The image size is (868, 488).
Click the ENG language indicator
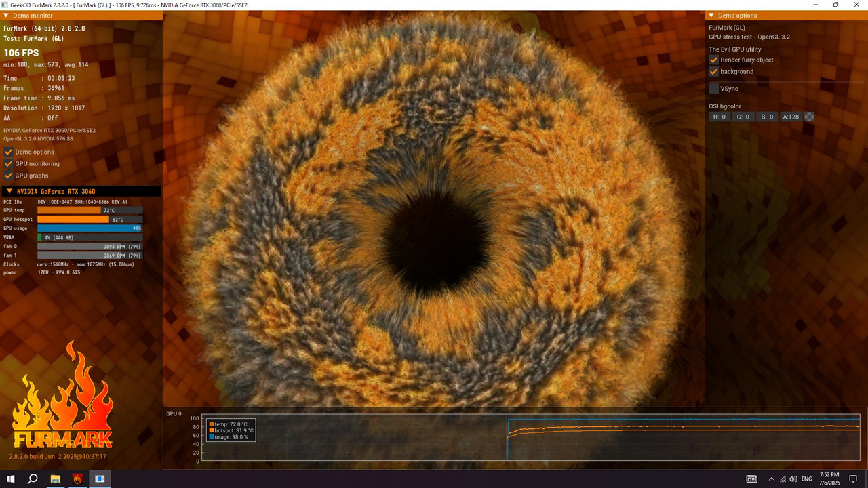coord(806,479)
